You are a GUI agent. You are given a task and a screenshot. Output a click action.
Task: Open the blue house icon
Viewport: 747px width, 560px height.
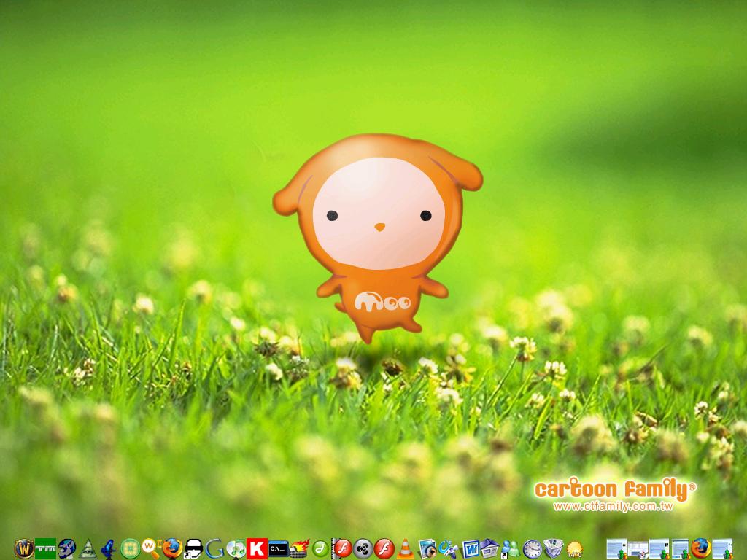click(x=489, y=548)
